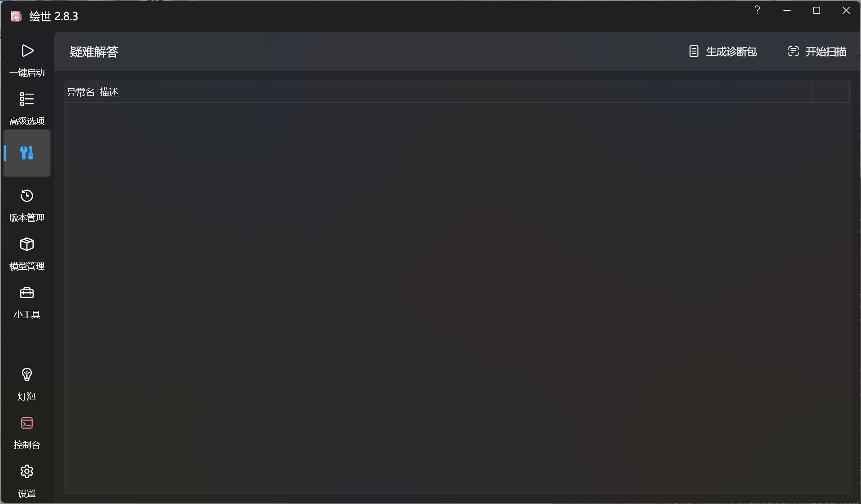Click the help question mark icon
This screenshot has width=861, height=504.
point(757,10)
